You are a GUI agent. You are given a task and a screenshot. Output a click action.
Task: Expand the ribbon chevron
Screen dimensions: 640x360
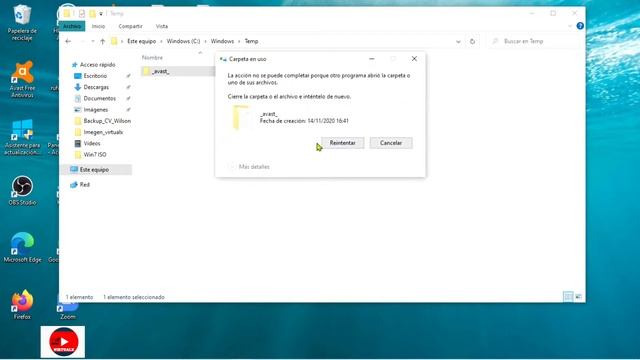[x=570, y=26]
